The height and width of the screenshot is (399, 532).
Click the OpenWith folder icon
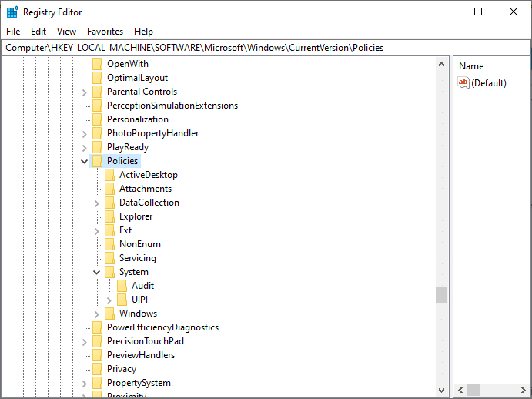pyautogui.click(x=97, y=64)
